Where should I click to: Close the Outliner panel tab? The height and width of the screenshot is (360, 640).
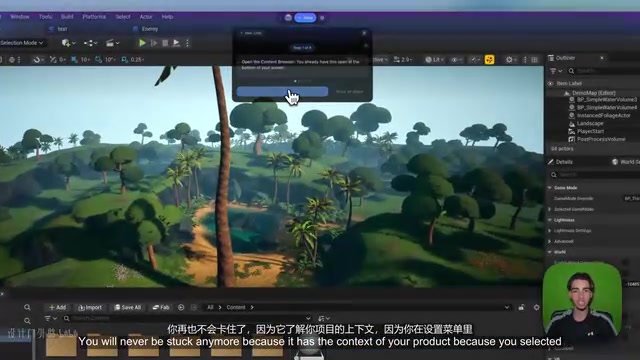[x=602, y=58]
